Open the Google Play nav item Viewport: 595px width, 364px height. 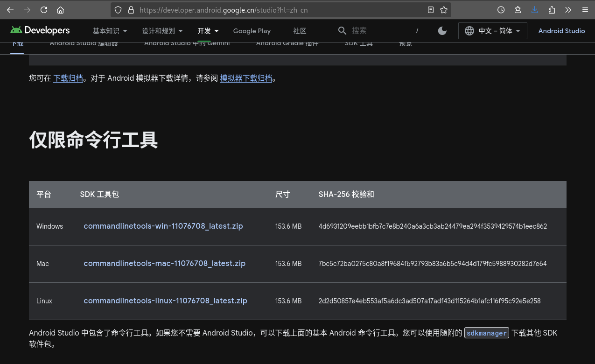click(x=252, y=31)
